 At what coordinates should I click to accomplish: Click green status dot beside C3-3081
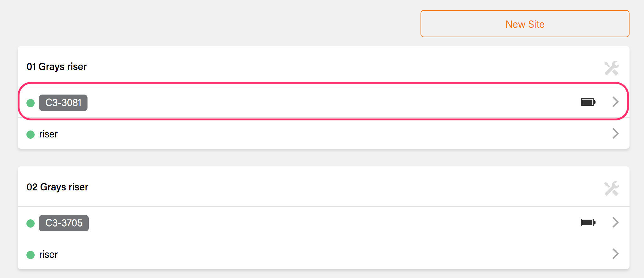click(x=31, y=103)
